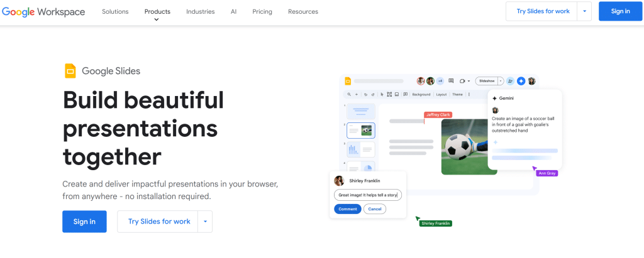Click Background in the illustration toolbar
Screen dimensions: 644x258
point(421,94)
